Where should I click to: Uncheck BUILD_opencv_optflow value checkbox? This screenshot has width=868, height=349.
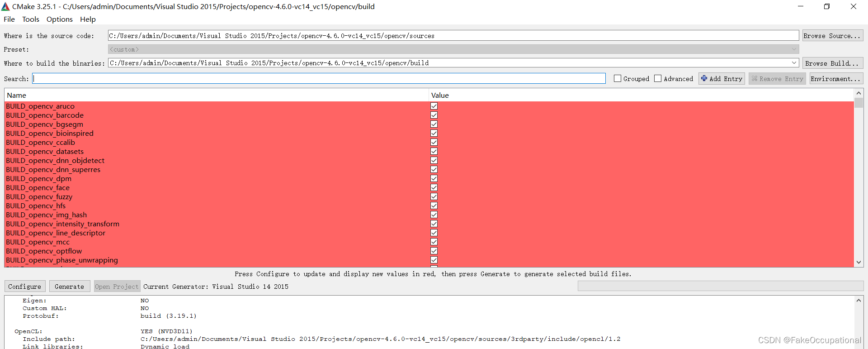point(434,251)
